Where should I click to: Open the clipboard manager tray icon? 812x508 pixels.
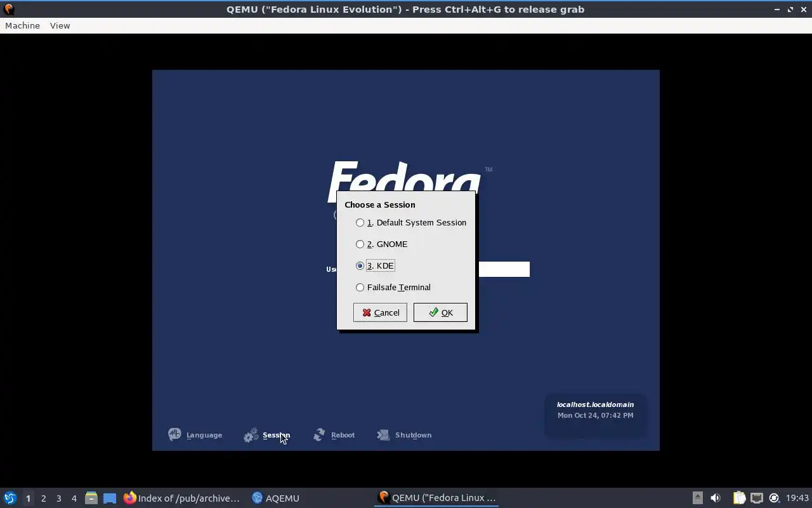[x=739, y=498]
